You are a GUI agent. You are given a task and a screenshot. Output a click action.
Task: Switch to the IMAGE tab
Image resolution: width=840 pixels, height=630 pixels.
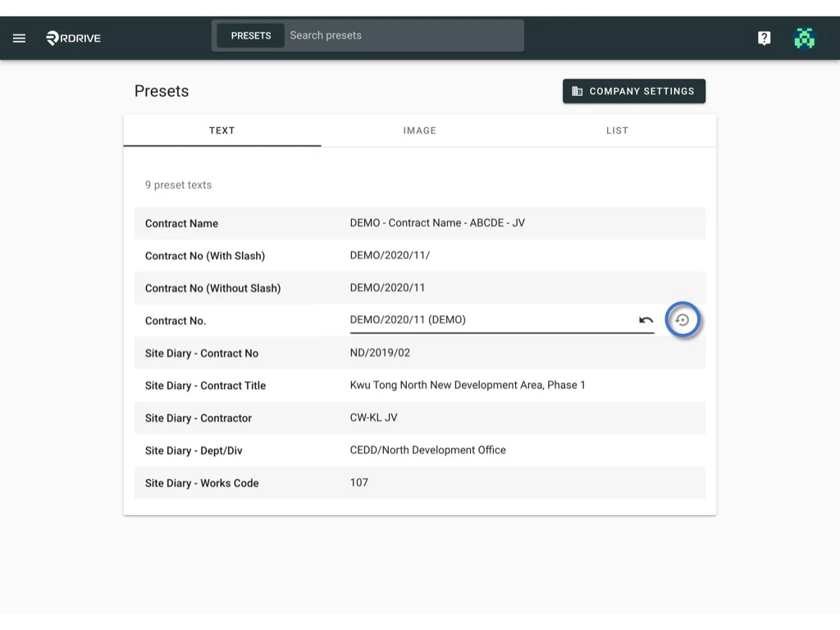coord(419,130)
